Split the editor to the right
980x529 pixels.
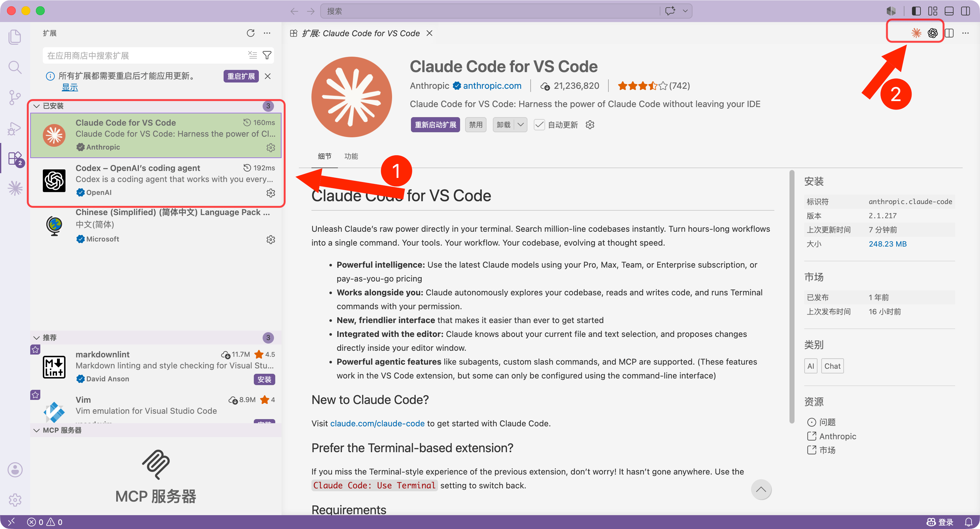[x=949, y=33]
